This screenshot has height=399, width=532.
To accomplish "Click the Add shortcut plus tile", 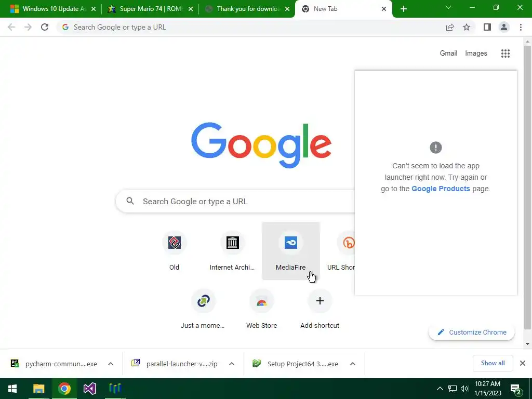I will pyautogui.click(x=320, y=309).
